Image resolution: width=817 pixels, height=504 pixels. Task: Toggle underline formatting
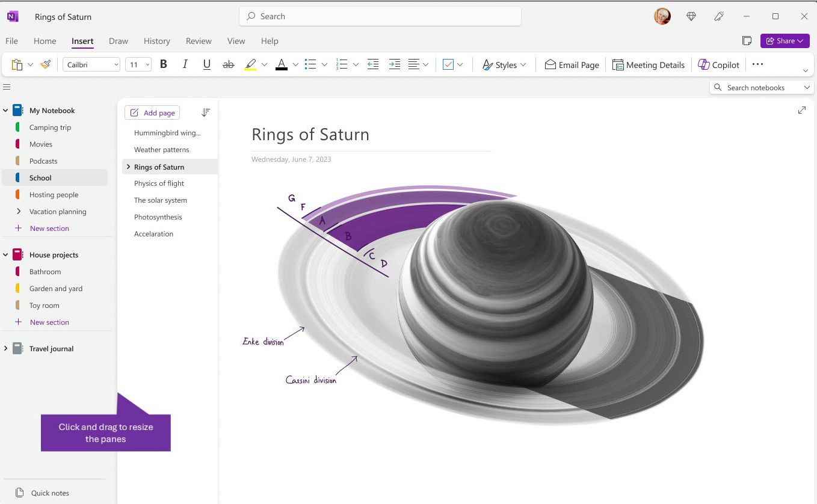206,64
